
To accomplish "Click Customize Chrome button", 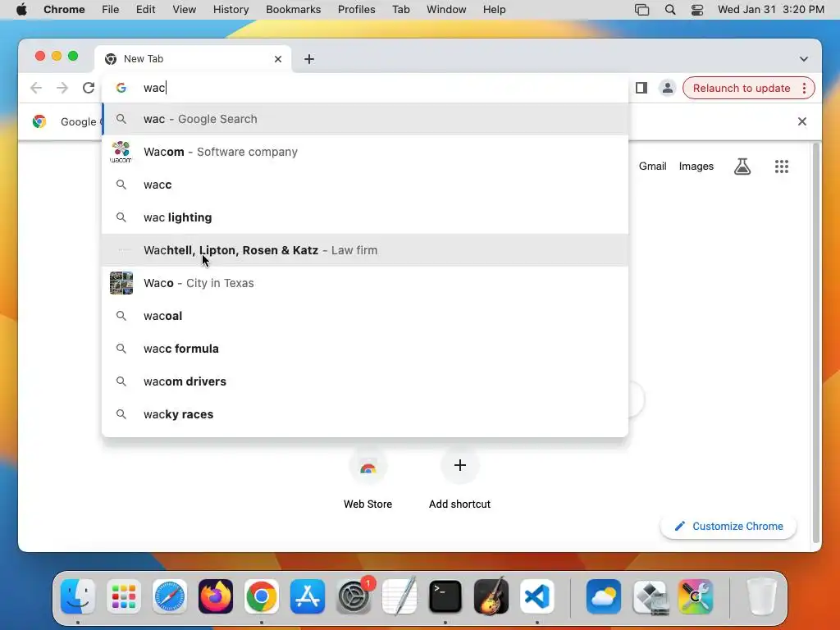I will tap(728, 526).
